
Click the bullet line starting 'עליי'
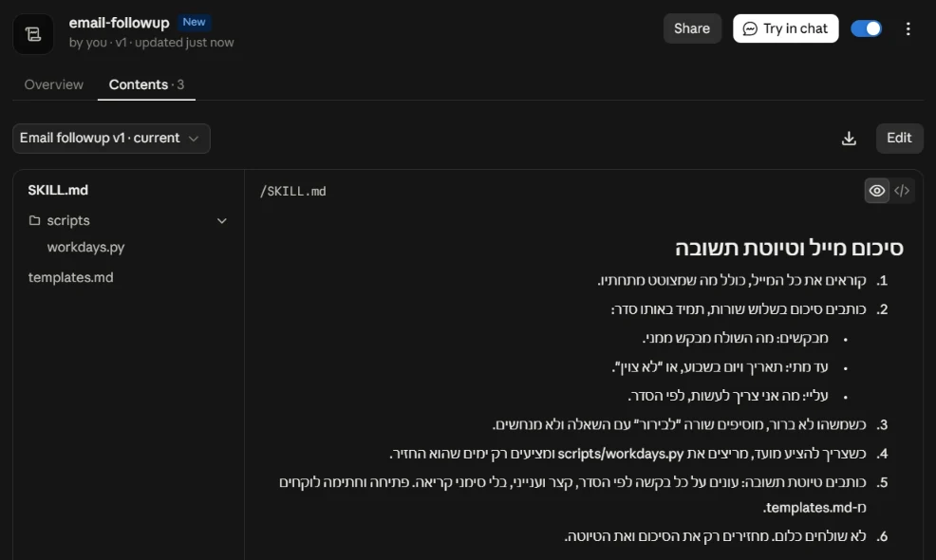(x=728, y=396)
